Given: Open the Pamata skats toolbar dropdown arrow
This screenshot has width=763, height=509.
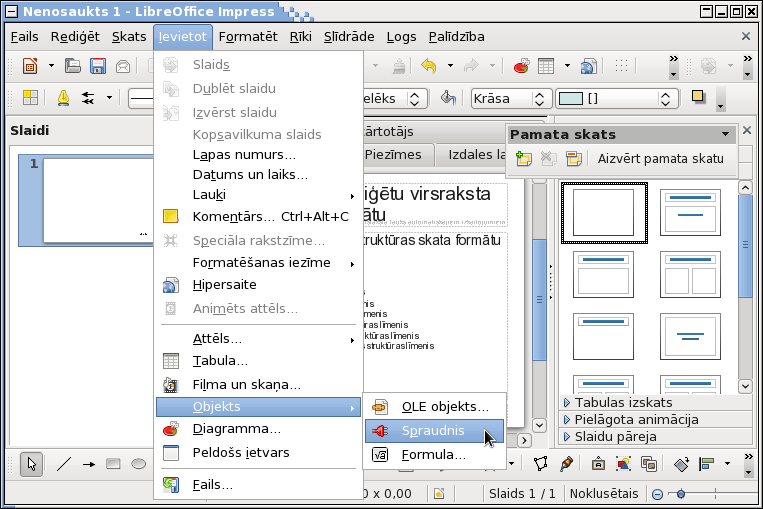Looking at the screenshot, I should pos(726,134).
